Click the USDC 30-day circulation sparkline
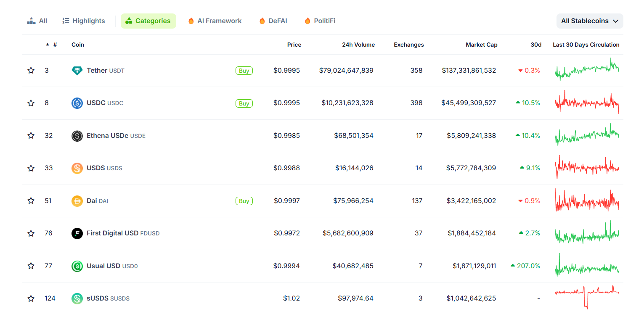 point(587,102)
